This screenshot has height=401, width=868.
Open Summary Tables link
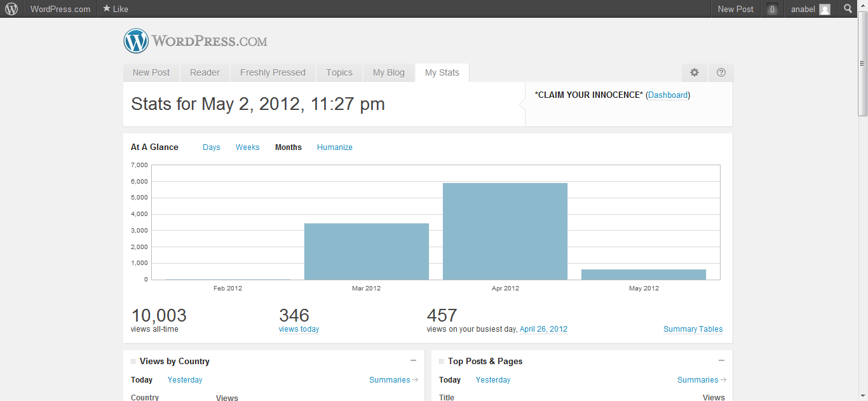coord(693,329)
